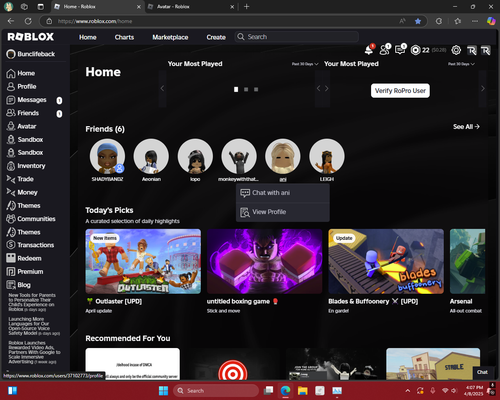This screenshot has height=400, width=500.
Task: Open the Charts nav item
Action: [124, 37]
